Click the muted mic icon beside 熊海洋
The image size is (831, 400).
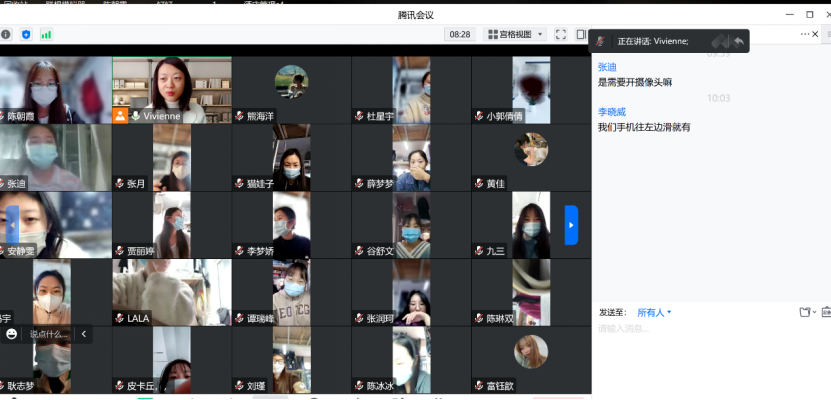click(x=239, y=116)
